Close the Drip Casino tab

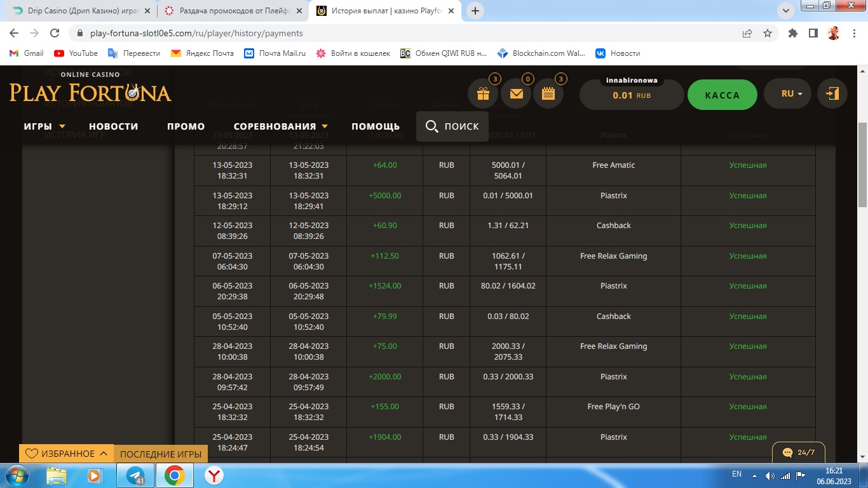tap(147, 11)
